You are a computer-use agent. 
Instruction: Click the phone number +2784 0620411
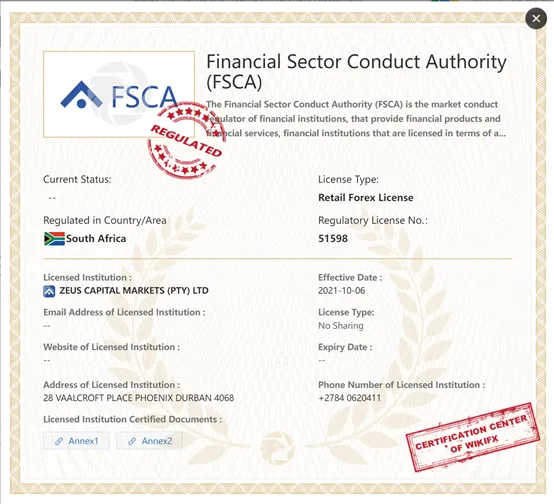pyautogui.click(x=349, y=398)
